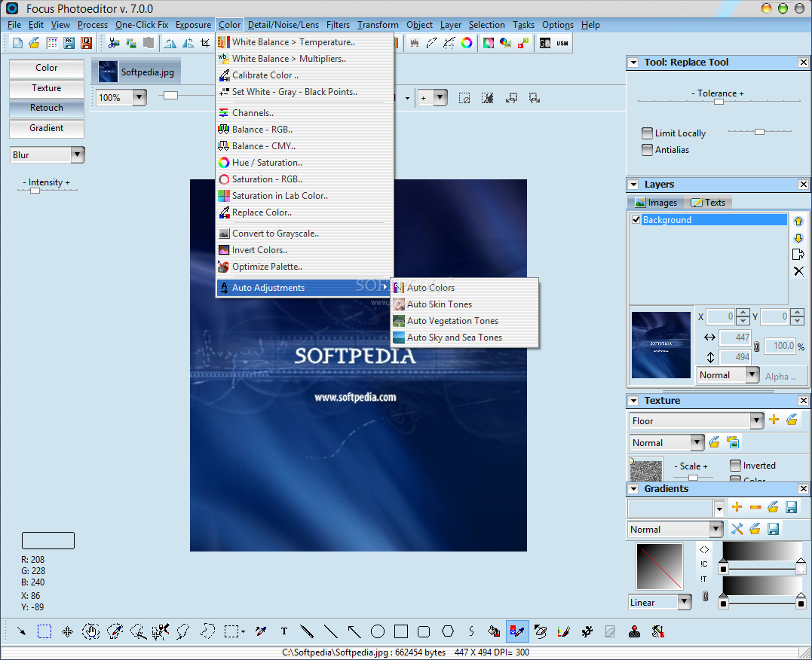Screen dimensions: 812x660
Task: Click the New document icon
Action: click(x=17, y=43)
